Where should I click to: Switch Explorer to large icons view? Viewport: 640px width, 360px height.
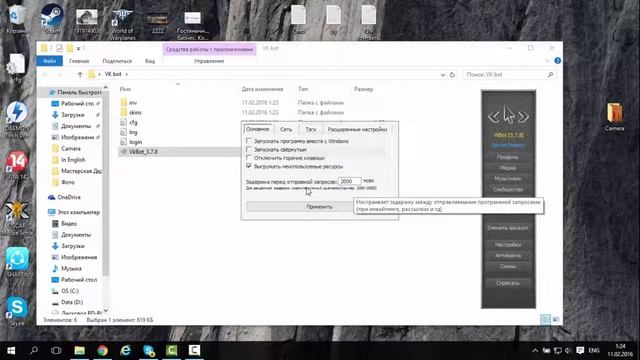tap(556, 320)
